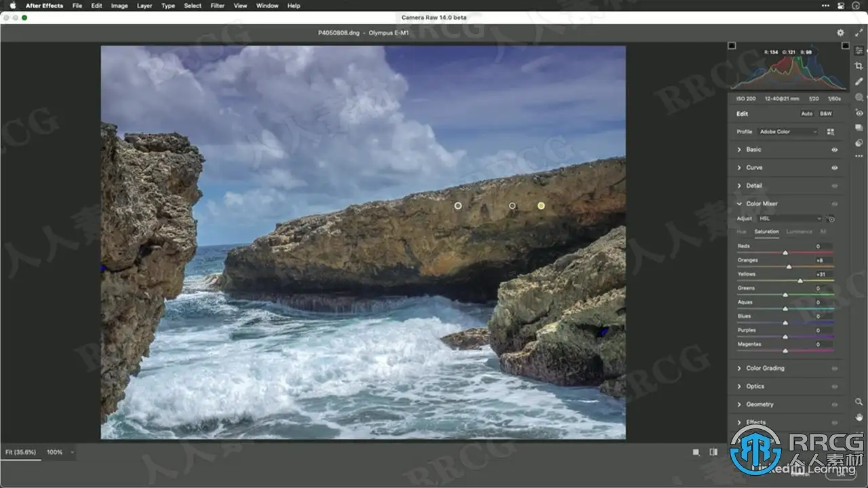The width and height of the screenshot is (868, 488).
Task: Select the Hand tool
Action: 859,417
